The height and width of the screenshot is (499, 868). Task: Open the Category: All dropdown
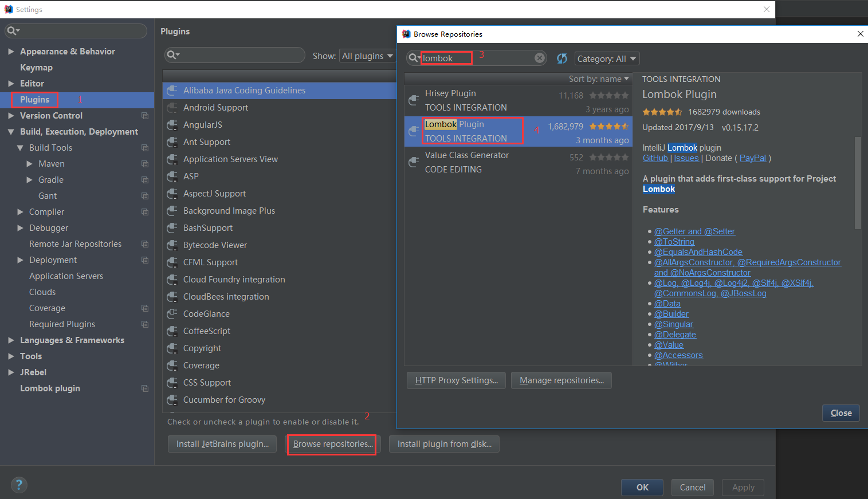point(607,58)
